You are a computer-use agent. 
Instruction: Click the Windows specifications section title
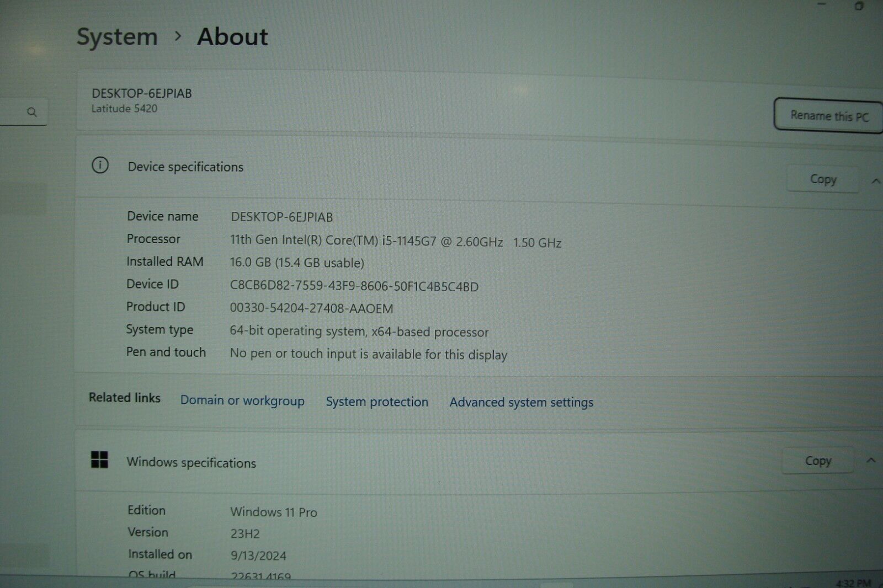[191, 462]
